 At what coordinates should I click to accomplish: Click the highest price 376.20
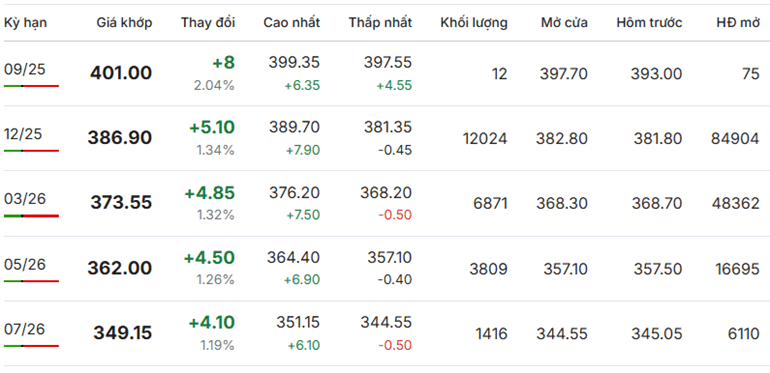tap(294, 192)
